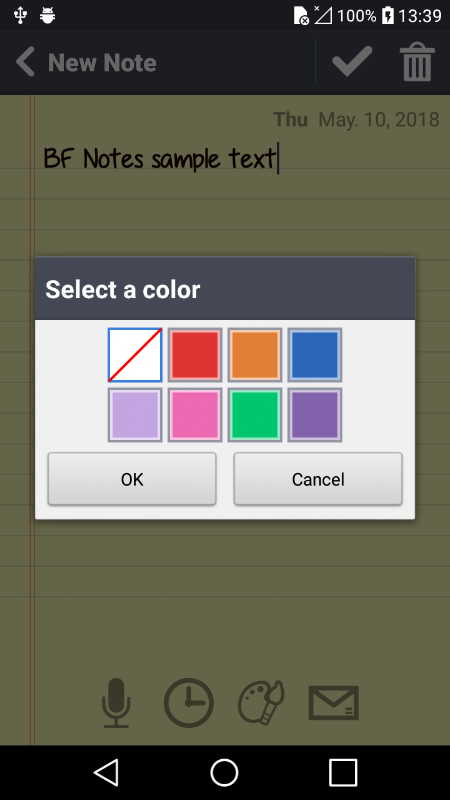This screenshot has height=800, width=450.
Task: Open the clock reminder icon
Action: point(188,703)
